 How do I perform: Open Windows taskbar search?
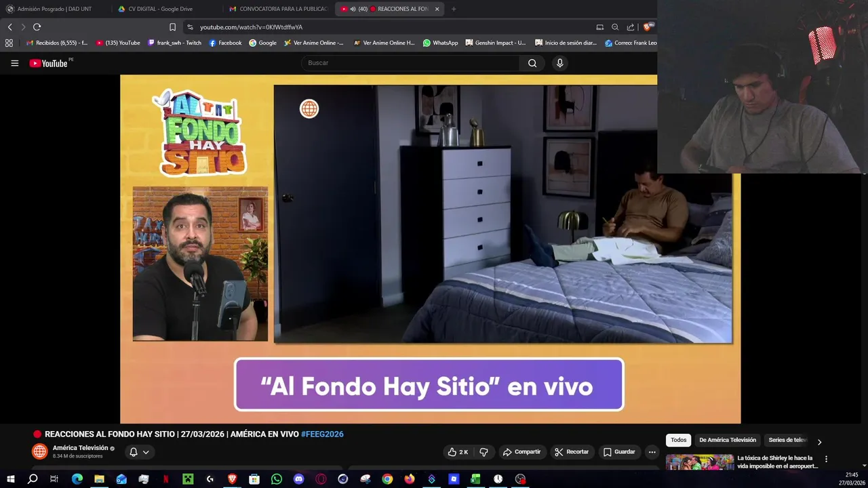(33, 479)
